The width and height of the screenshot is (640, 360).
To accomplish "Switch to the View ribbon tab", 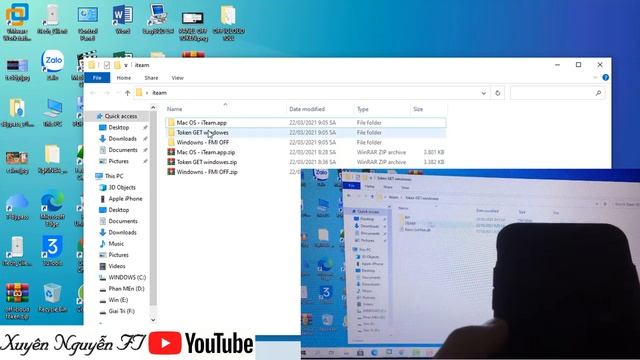I will (178, 78).
